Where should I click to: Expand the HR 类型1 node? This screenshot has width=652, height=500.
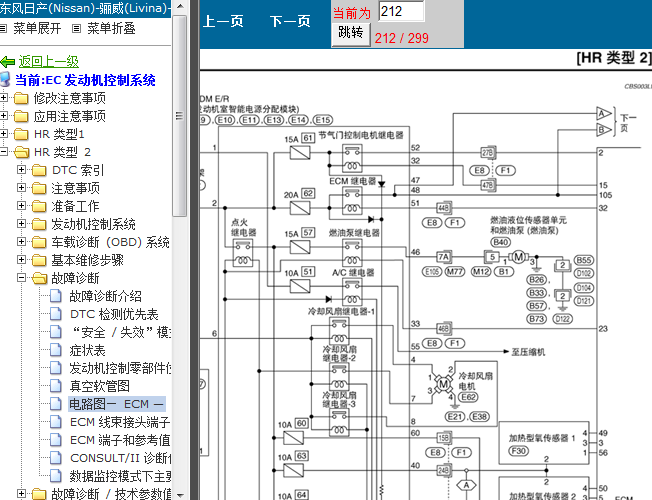pyautogui.click(x=3, y=134)
